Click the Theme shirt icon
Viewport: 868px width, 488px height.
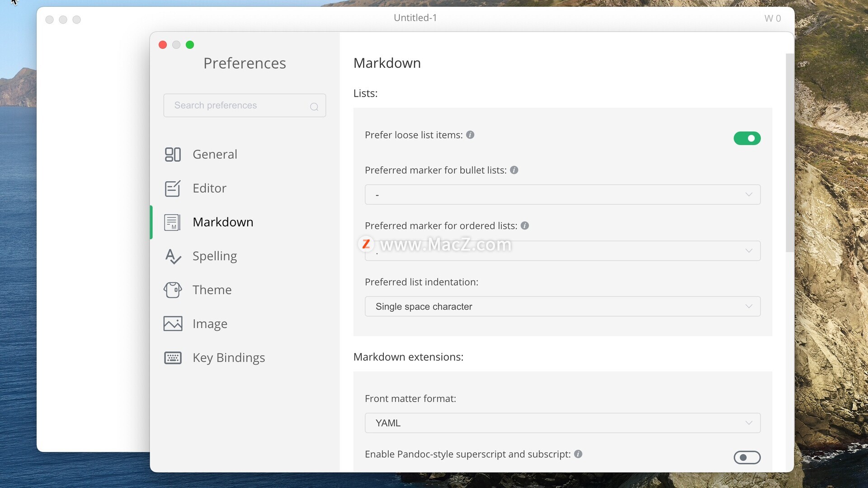[x=172, y=290]
